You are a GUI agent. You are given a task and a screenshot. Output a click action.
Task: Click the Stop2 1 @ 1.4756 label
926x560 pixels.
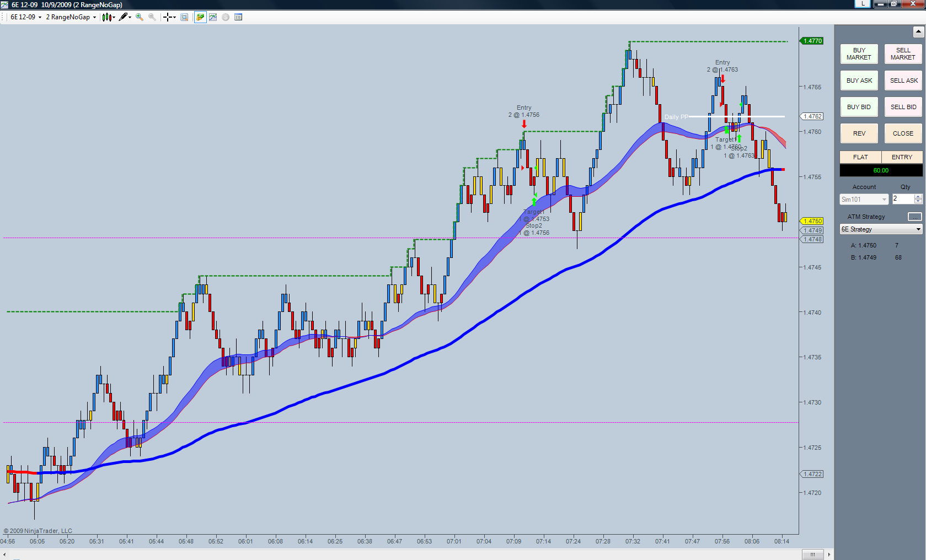click(534, 229)
